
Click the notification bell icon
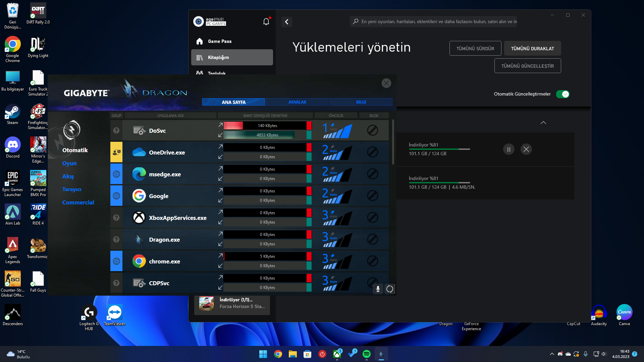tap(266, 22)
